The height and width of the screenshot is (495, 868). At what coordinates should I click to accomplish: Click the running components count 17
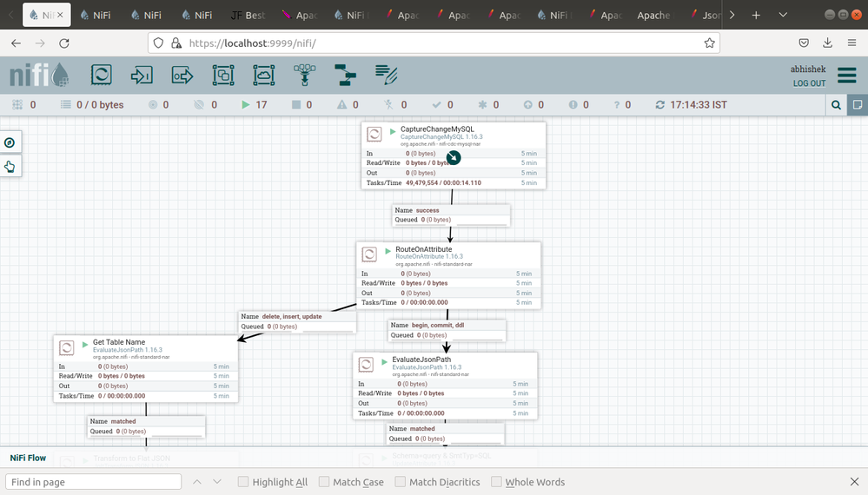262,104
